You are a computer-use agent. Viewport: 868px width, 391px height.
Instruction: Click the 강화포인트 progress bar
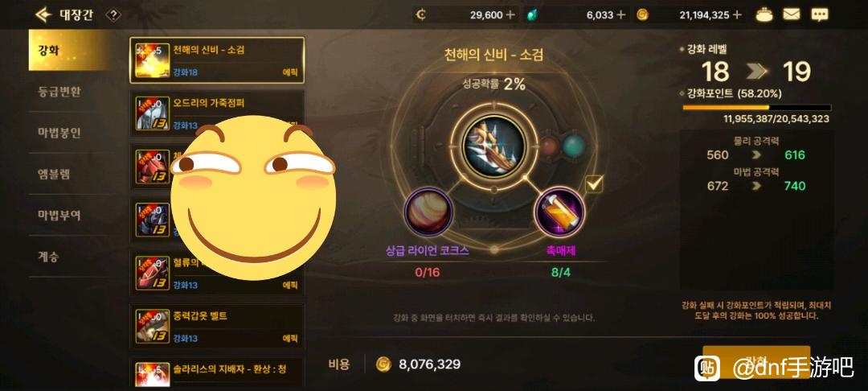pos(756,108)
